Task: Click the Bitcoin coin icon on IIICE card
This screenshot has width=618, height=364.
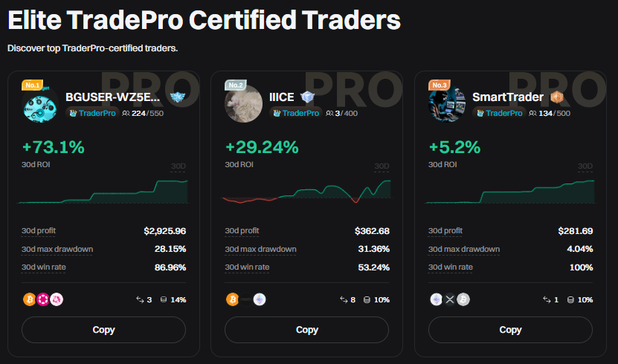Action: pos(233,299)
